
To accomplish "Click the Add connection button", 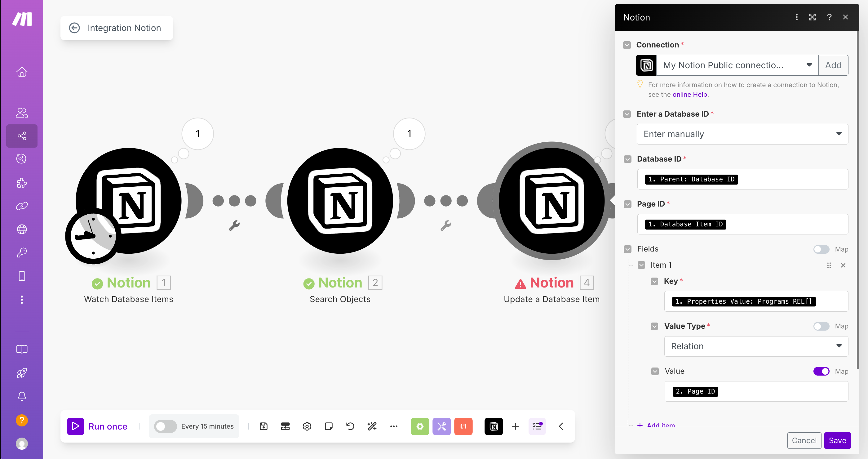I will pyautogui.click(x=833, y=65).
